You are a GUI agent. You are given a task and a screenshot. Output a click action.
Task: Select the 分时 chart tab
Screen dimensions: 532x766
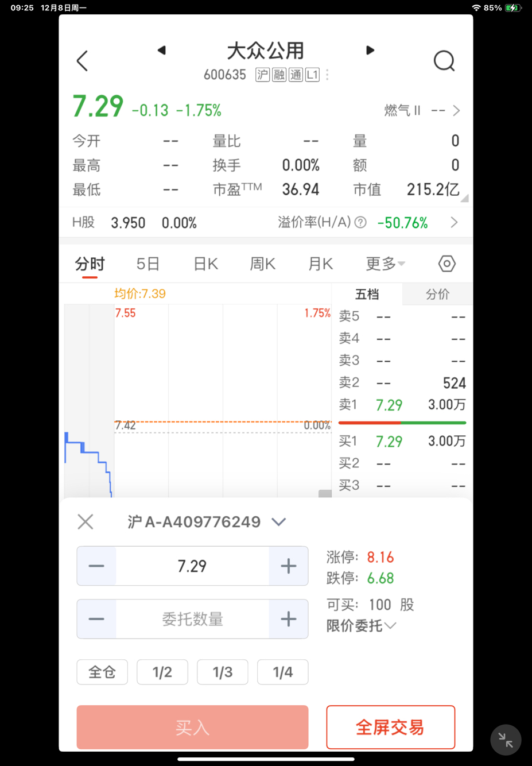point(90,264)
